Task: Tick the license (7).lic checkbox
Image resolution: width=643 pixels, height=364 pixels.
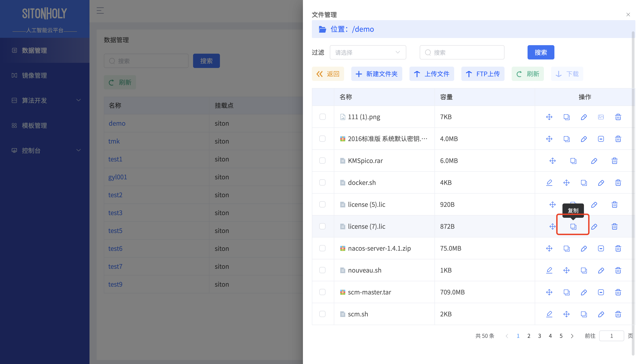Action: (x=322, y=226)
